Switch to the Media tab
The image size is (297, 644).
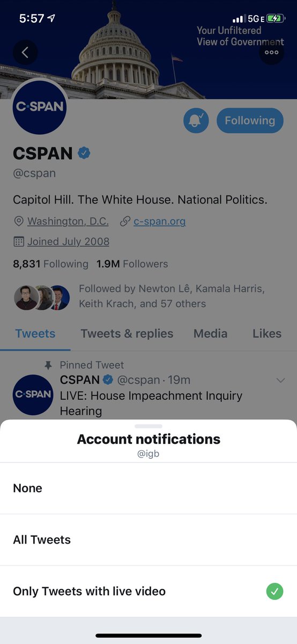(x=210, y=333)
